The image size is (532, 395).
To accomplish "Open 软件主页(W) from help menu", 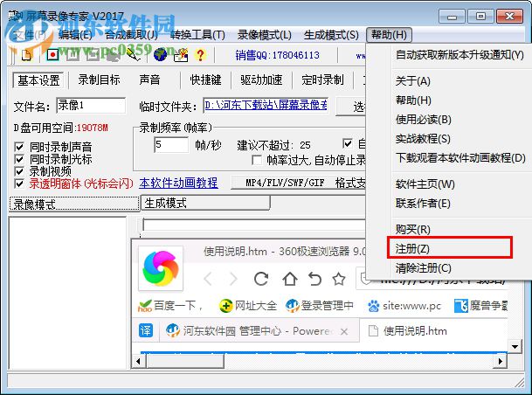I will (x=425, y=184).
